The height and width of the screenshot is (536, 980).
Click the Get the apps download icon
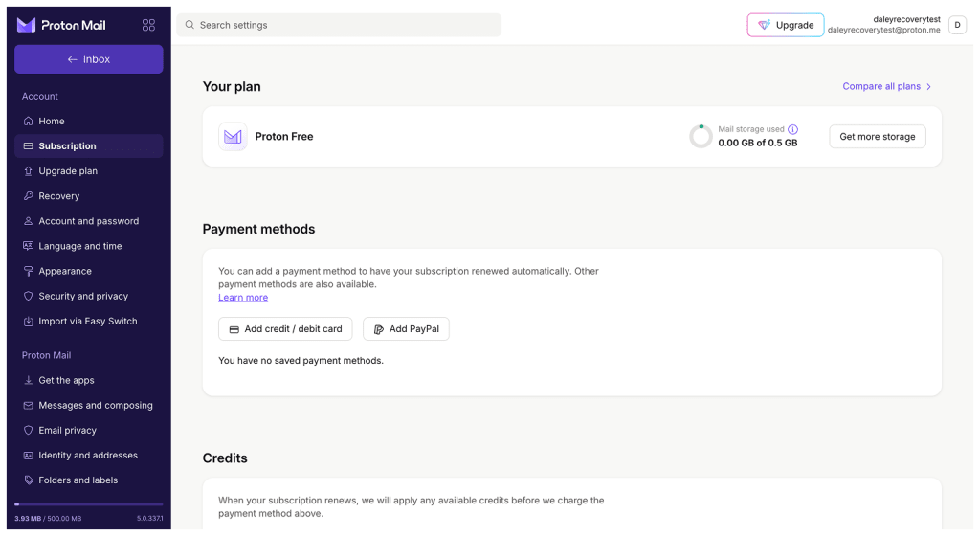28,380
